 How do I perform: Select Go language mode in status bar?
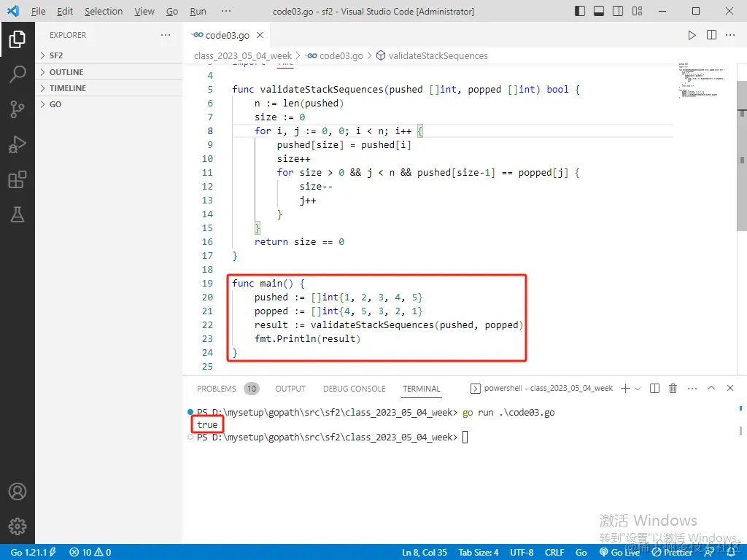tap(581, 553)
